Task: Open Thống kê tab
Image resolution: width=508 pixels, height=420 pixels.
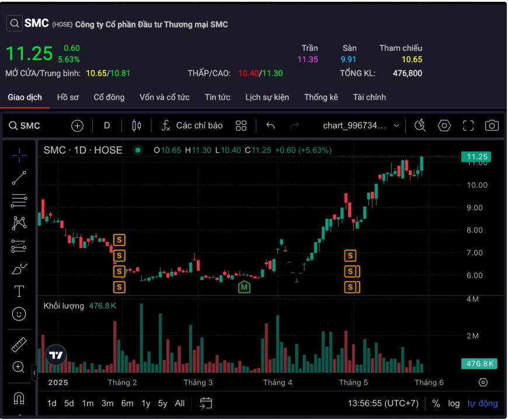Action: pos(321,97)
